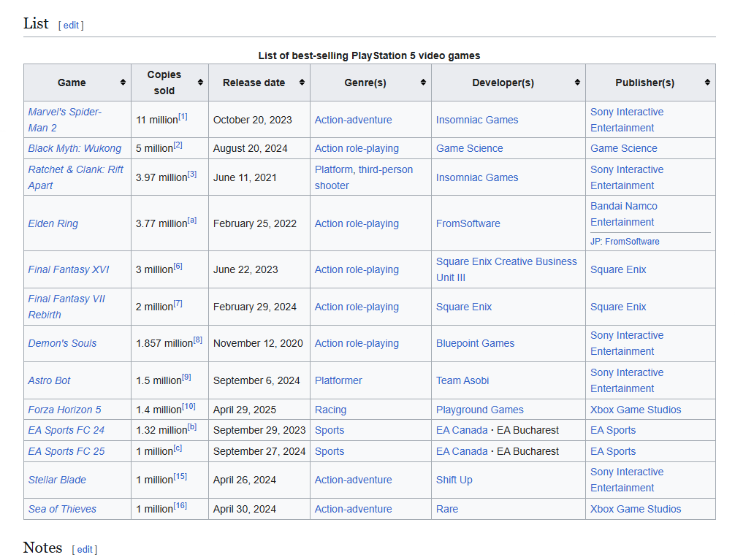The height and width of the screenshot is (560, 735).
Task: Open EA Sports FC 25 link
Action: tap(66, 451)
